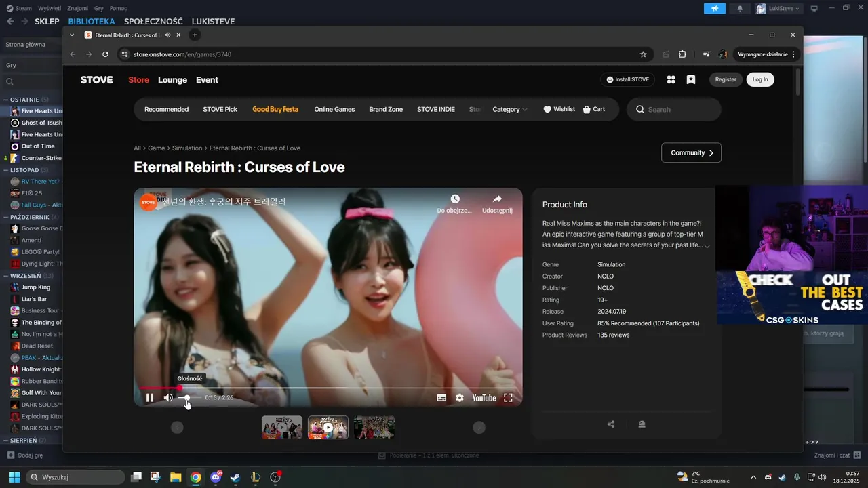Reload the page in Chrome
Viewport: 868px width, 488px height.
pos(105,54)
